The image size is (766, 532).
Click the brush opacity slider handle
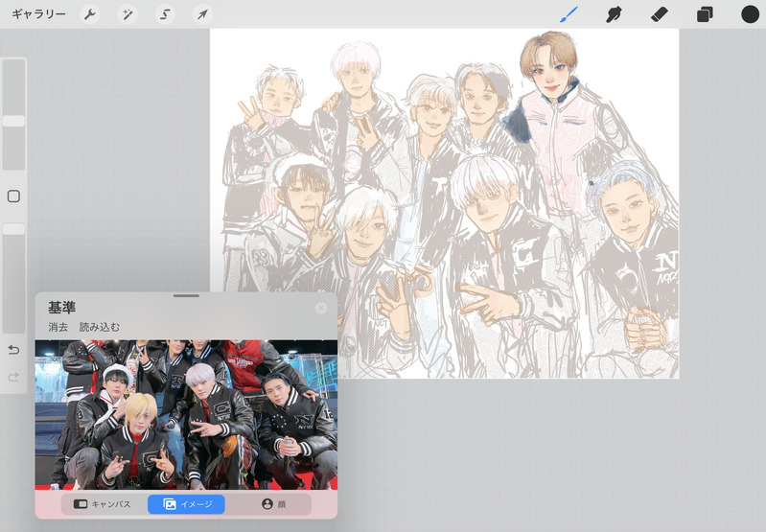tap(13, 229)
